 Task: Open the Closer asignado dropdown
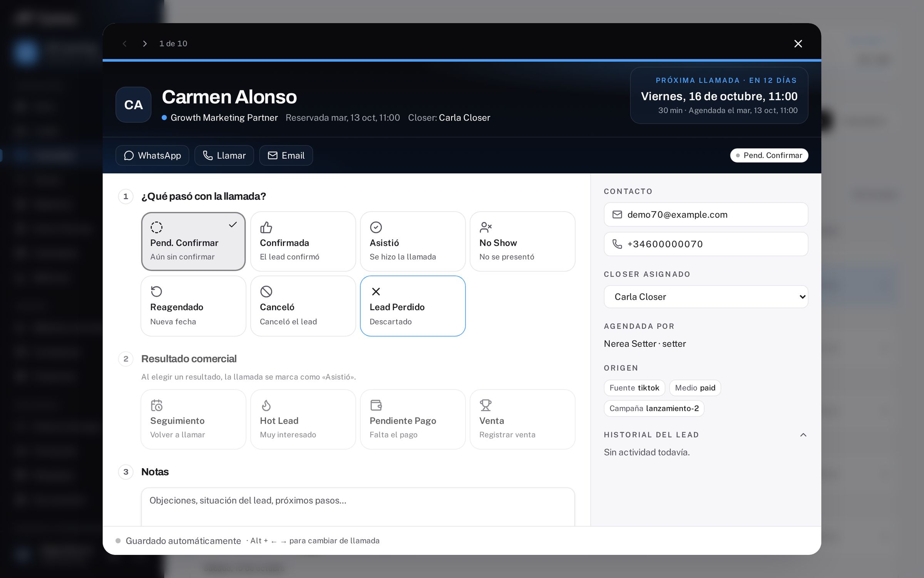click(706, 297)
